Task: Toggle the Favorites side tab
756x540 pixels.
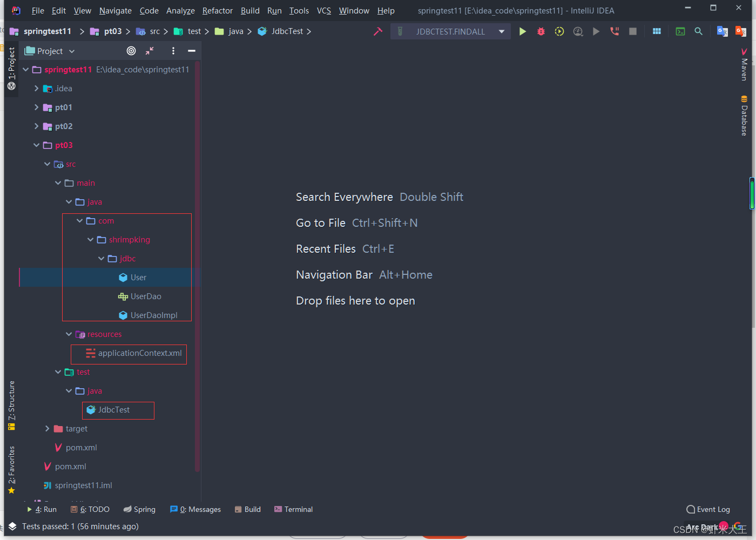Action: pyautogui.click(x=11, y=470)
